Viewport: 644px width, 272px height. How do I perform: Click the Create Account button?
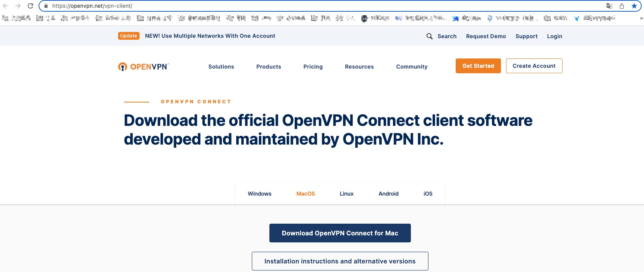point(534,66)
